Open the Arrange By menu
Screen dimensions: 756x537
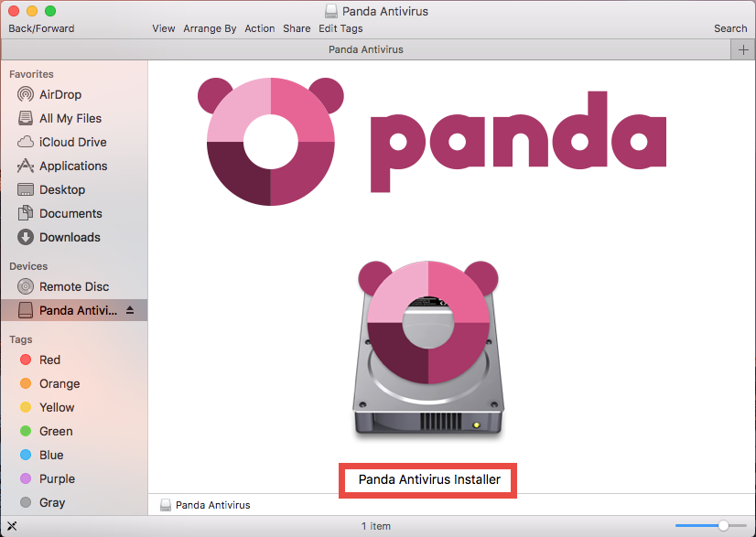point(210,28)
